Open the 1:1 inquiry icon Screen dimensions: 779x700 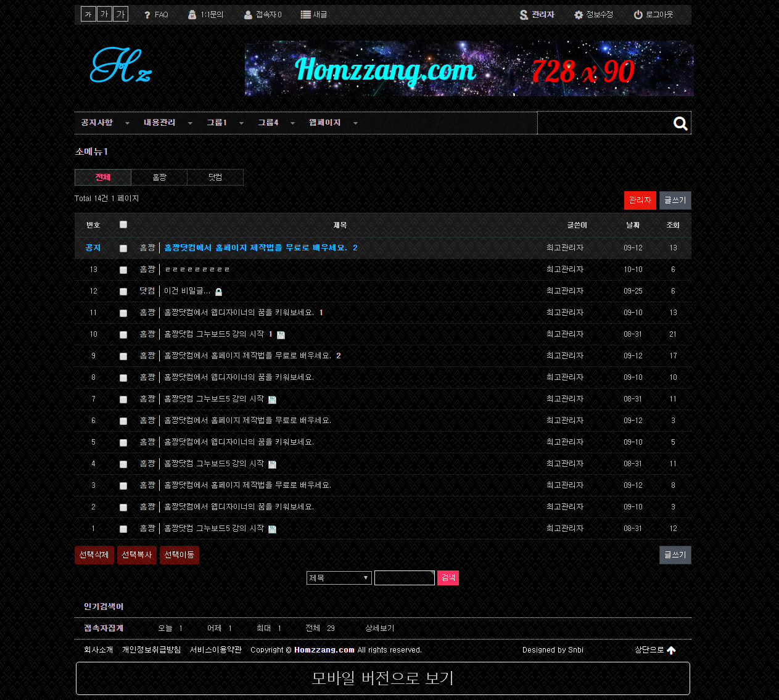coord(192,15)
